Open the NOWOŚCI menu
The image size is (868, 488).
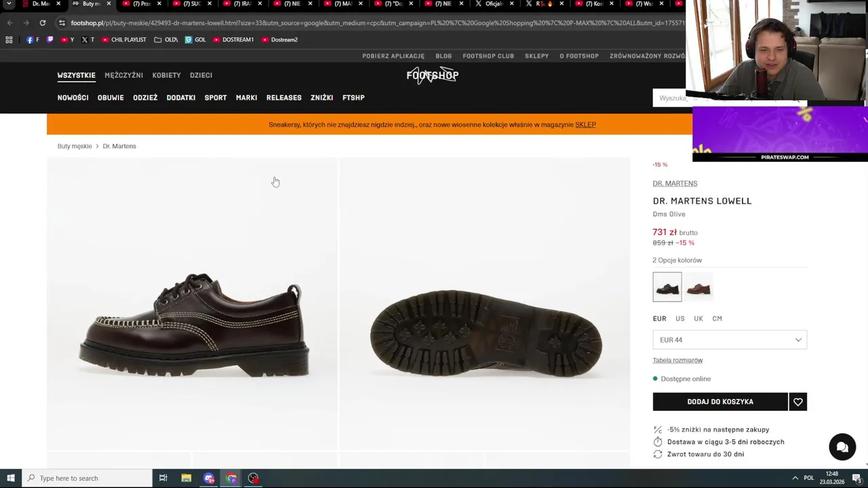73,98
